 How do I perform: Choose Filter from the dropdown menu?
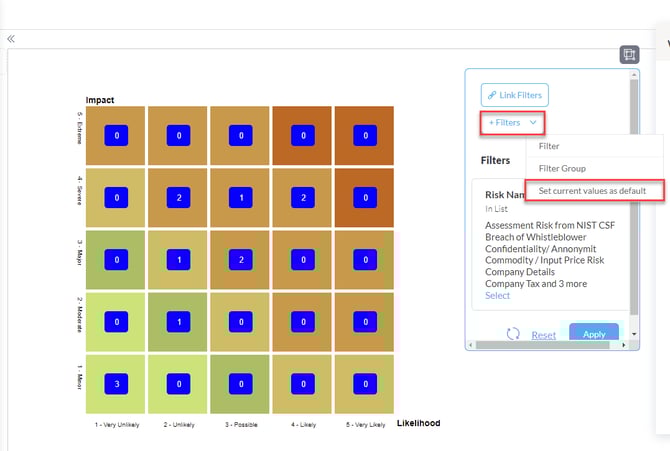click(x=549, y=146)
